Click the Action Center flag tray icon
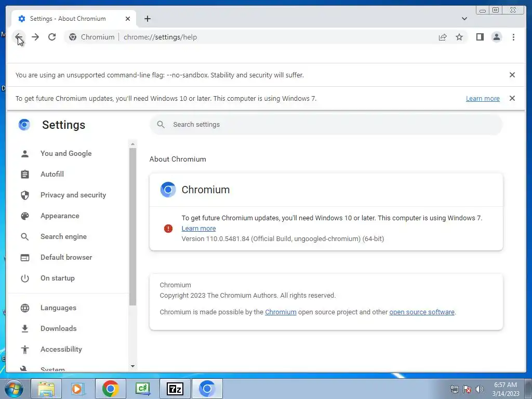 (x=467, y=389)
